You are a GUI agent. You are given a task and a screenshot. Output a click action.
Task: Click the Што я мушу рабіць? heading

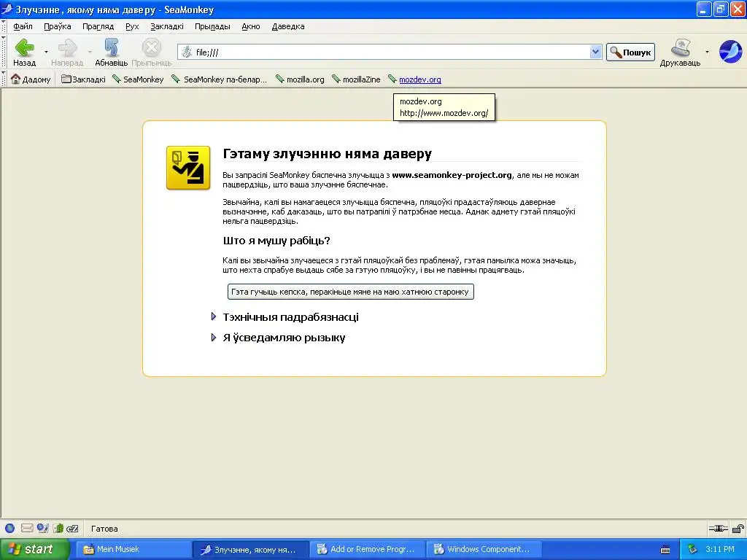[276, 241]
